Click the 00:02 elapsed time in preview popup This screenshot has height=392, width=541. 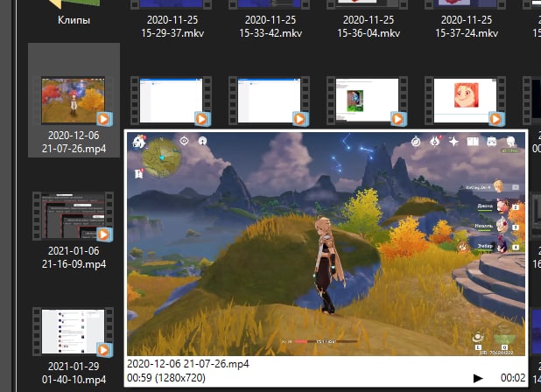[513, 378]
